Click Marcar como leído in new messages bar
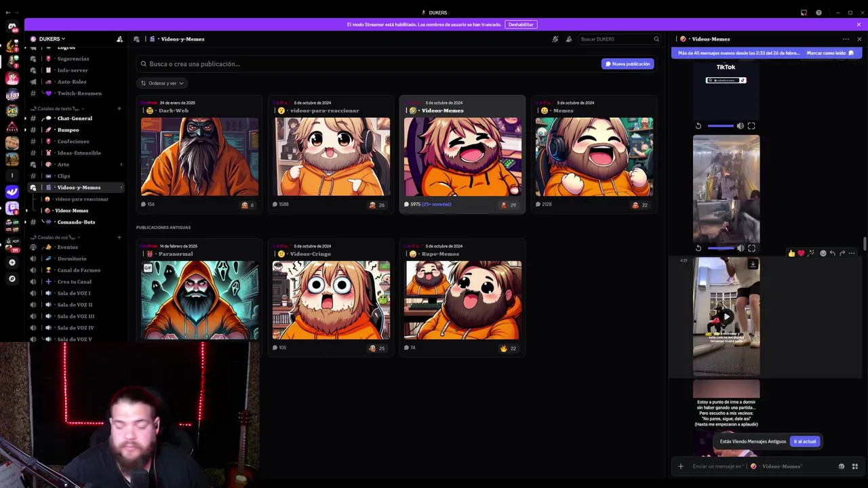The image size is (868, 488). [829, 53]
